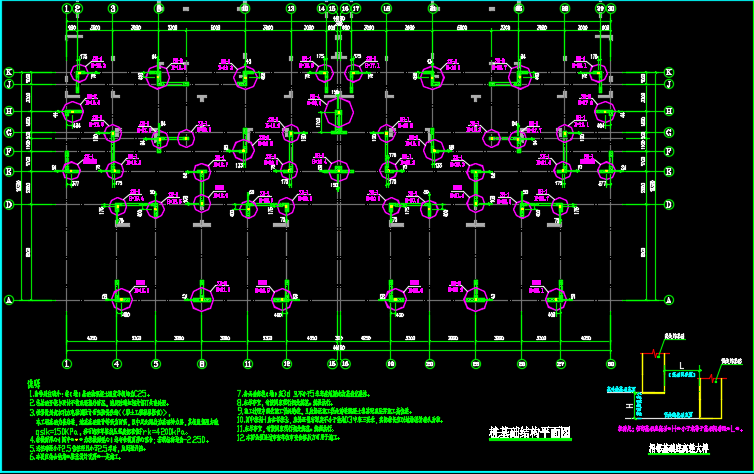Select axis bubble 1 in the bottom row
Image resolution: width=754 pixels, height=474 pixels.
point(67,364)
